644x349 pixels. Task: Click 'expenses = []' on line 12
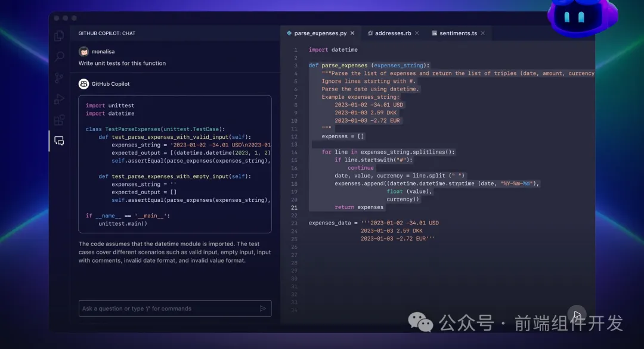pos(342,136)
